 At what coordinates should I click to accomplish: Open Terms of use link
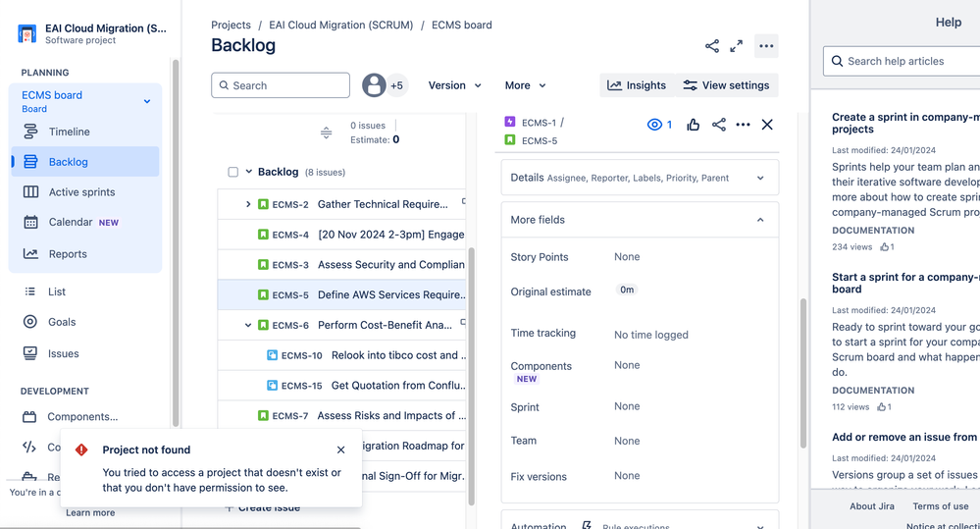pos(941,506)
